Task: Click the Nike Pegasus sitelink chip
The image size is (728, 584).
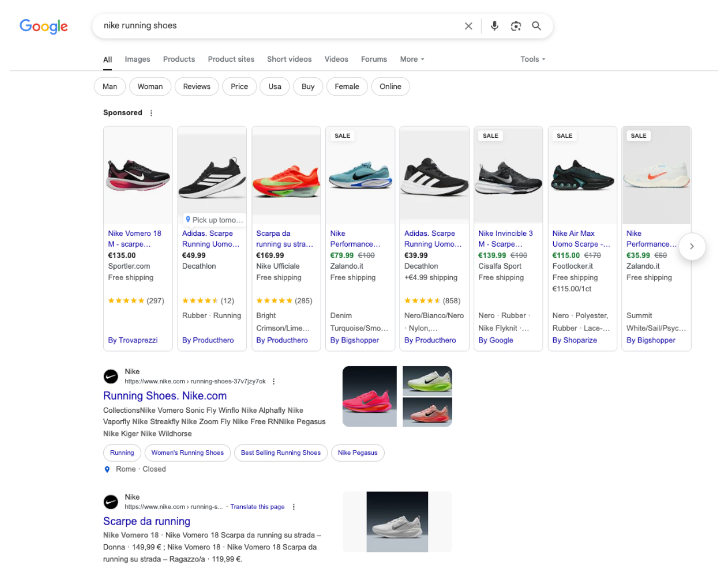Action: tap(357, 452)
